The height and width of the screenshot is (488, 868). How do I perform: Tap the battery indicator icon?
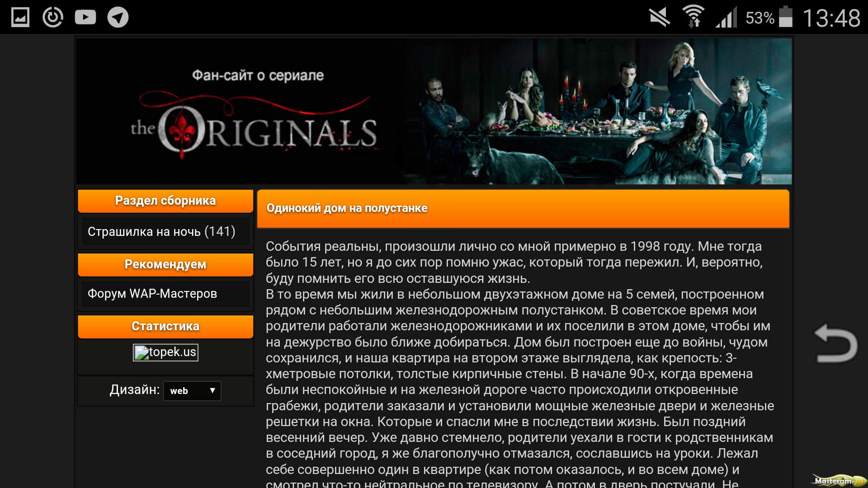coord(786,17)
